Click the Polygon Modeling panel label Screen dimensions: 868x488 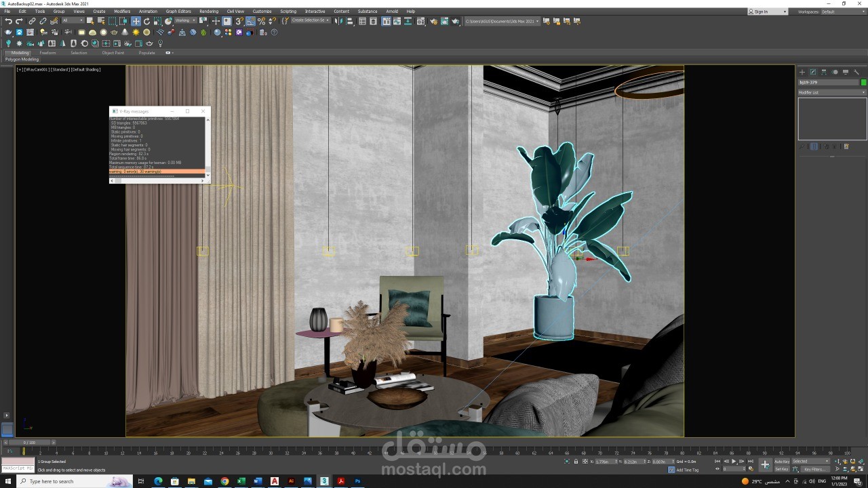(22, 59)
